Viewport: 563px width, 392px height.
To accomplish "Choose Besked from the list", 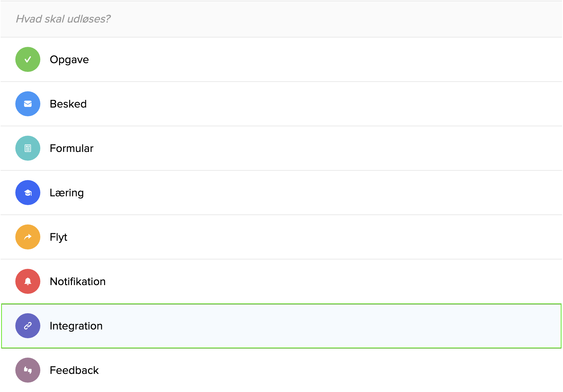I will [68, 104].
